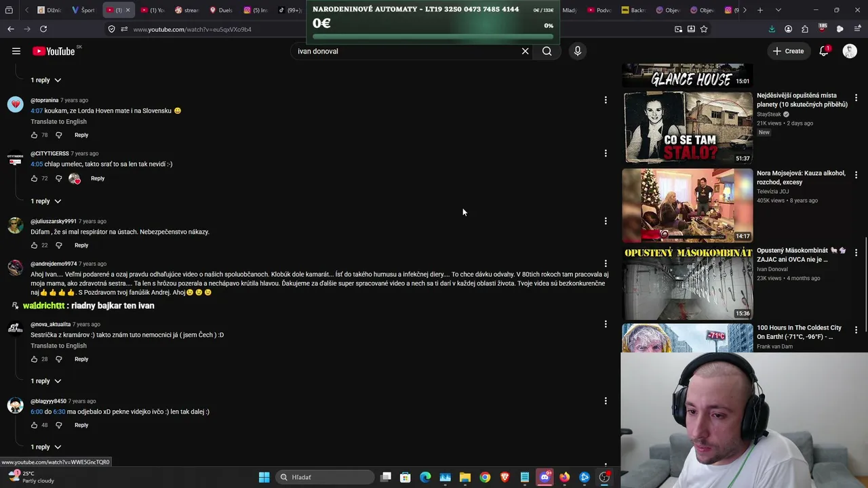Reply to @nova_aktualita's comment
This screenshot has width=868, height=488.
81,359
